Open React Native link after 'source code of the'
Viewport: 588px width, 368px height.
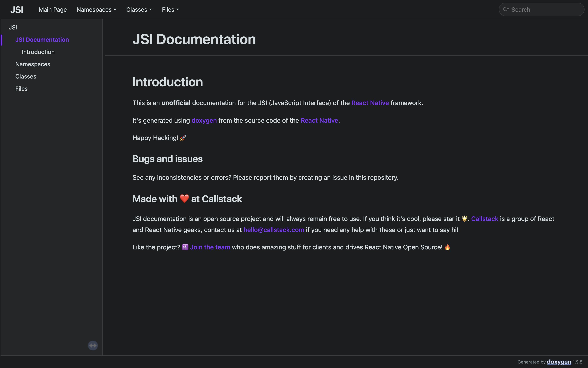pos(319,120)
